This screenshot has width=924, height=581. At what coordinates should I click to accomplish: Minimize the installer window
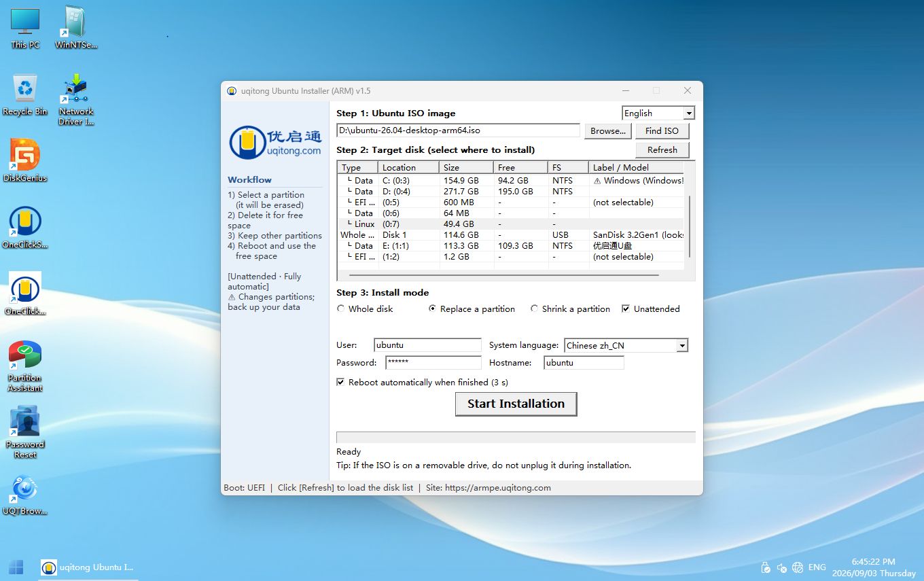click(x=625, y=90)
